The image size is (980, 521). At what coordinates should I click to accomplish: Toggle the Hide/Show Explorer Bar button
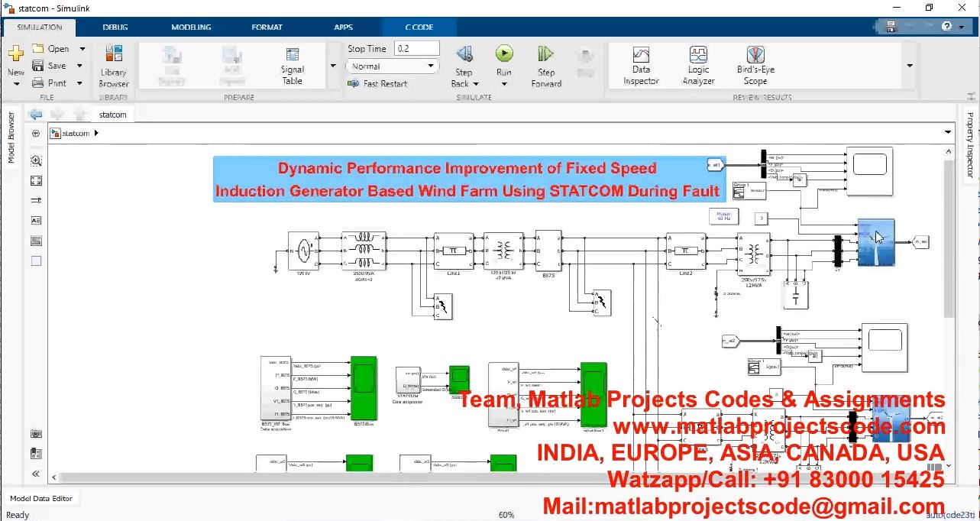(36, 134)
